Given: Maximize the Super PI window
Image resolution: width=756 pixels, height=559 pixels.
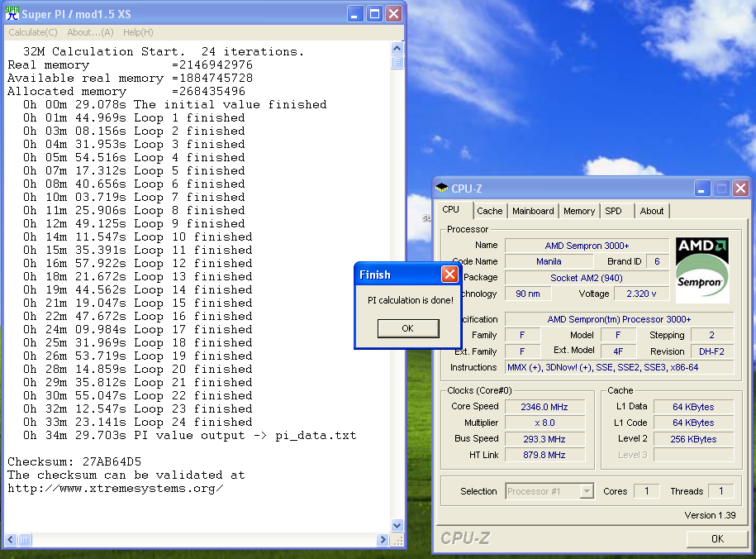Looking at the screenshot, I should 374,13.
